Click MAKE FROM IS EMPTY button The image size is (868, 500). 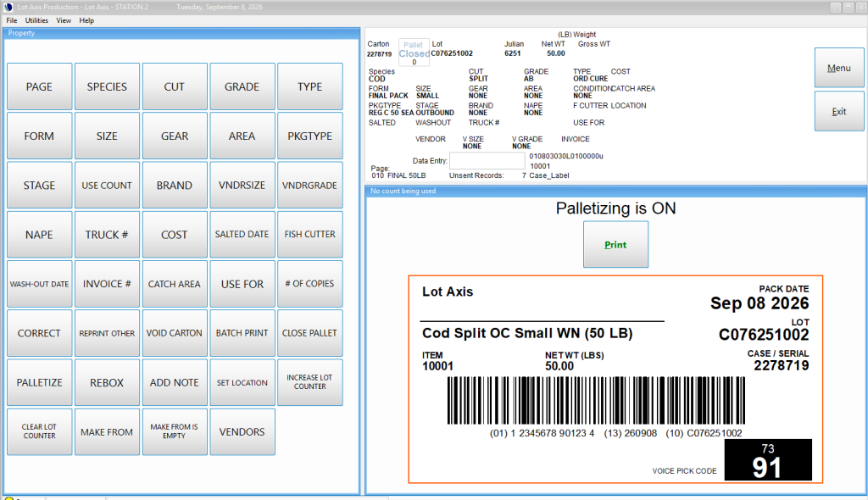point(175,431)
